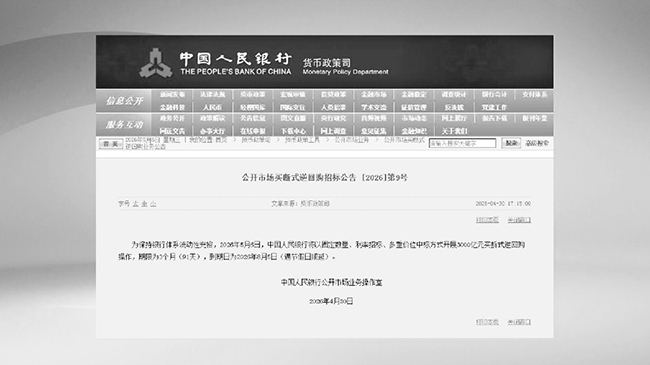Click the lower 关闭窗口 close-window link
Image resolution: width=650 pixels, height=365 pixels.
click(x=519, y=322)
